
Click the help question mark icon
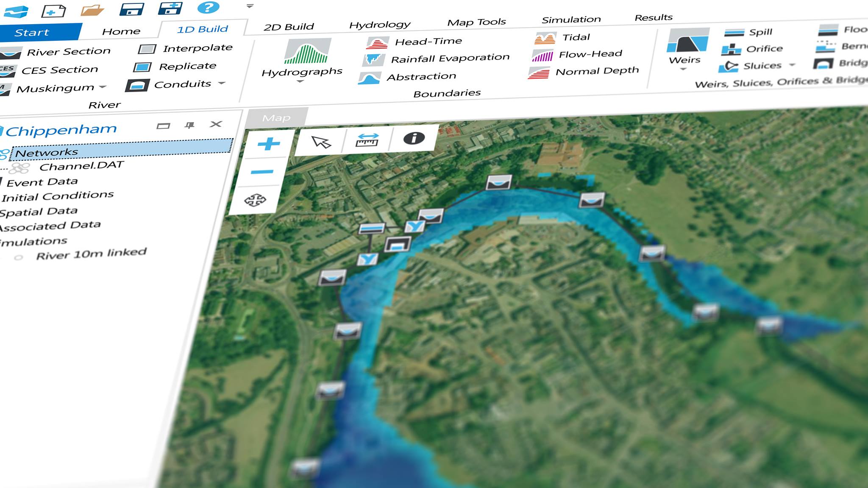tap(208, 7)
